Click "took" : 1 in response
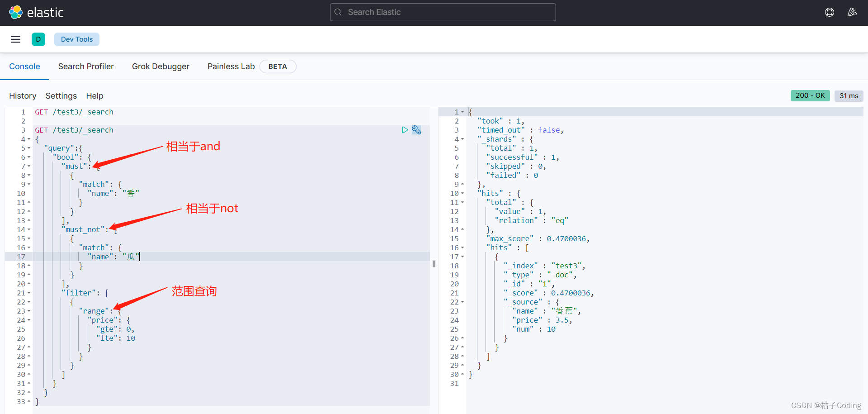Screen dimensions: 868x414 [x=501, y=121]
